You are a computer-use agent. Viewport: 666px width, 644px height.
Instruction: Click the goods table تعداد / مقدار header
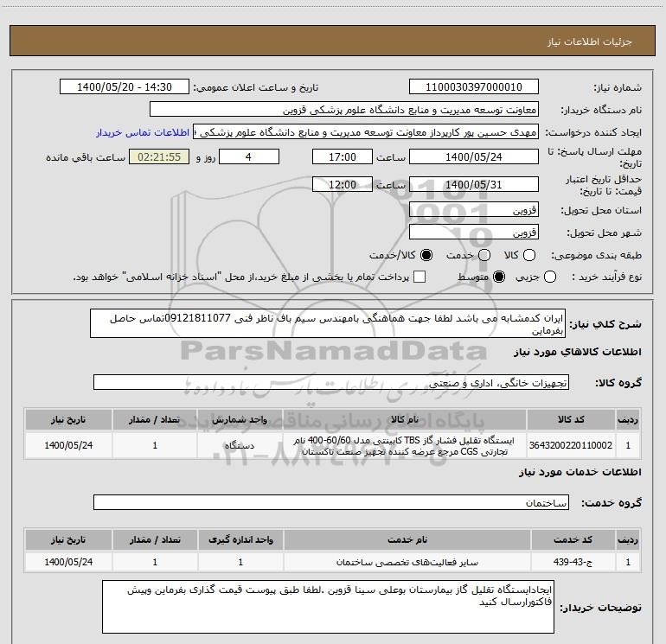[x=154, y=419]
